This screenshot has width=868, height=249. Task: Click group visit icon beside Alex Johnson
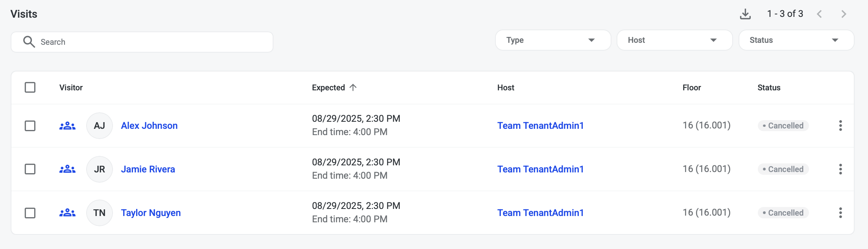tap(67, 126)
